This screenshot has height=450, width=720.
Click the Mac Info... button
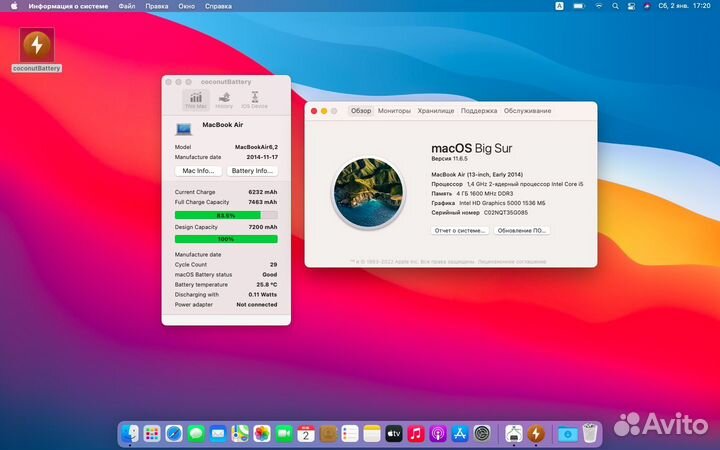(x=198, y=171)
